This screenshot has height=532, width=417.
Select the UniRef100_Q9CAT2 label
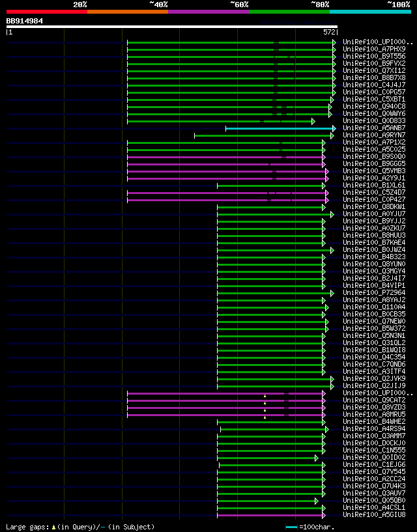click(x=374, y=400)
